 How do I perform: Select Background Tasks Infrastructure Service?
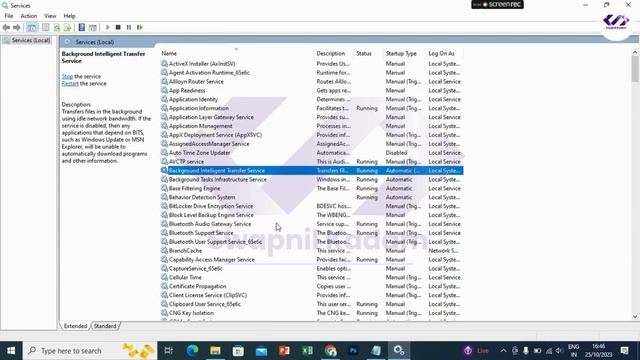tap(311, 180)
